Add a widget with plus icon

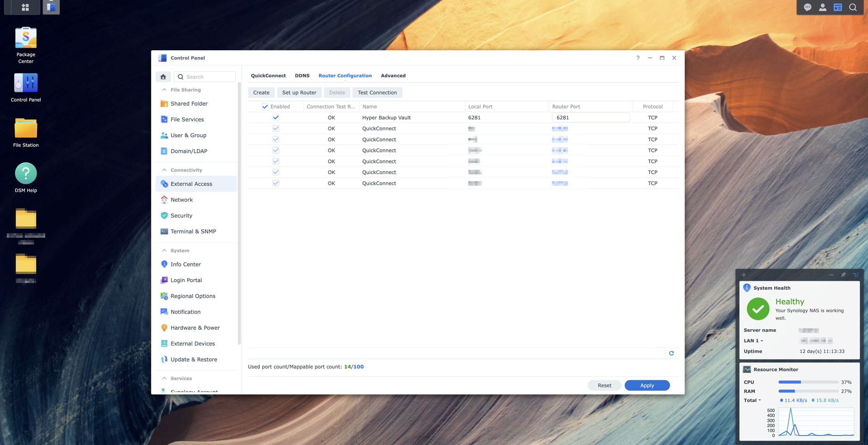click(x=744, y=275)
